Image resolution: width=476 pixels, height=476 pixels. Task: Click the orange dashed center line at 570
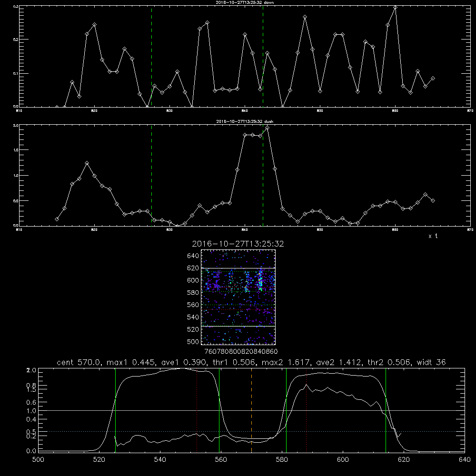click(x=252, y=410)
